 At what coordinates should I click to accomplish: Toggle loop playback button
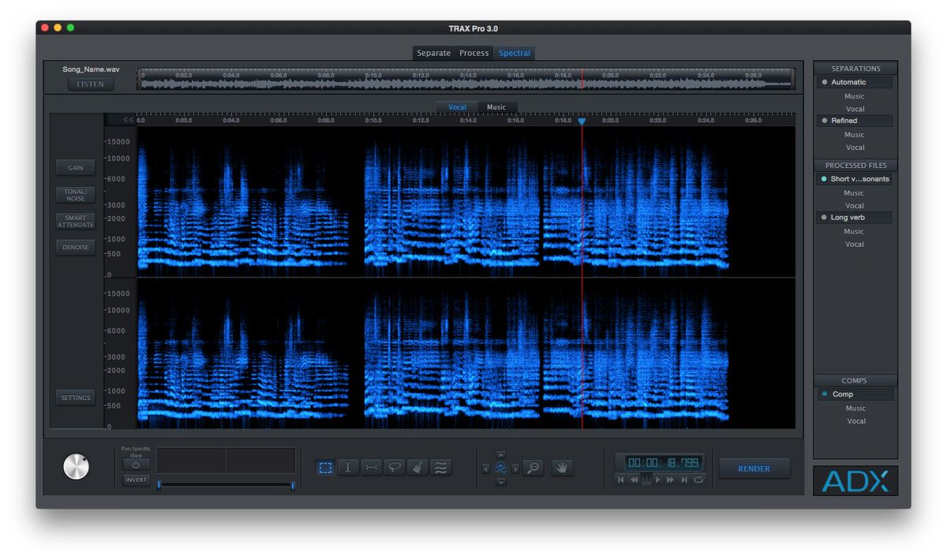(698, 480)
